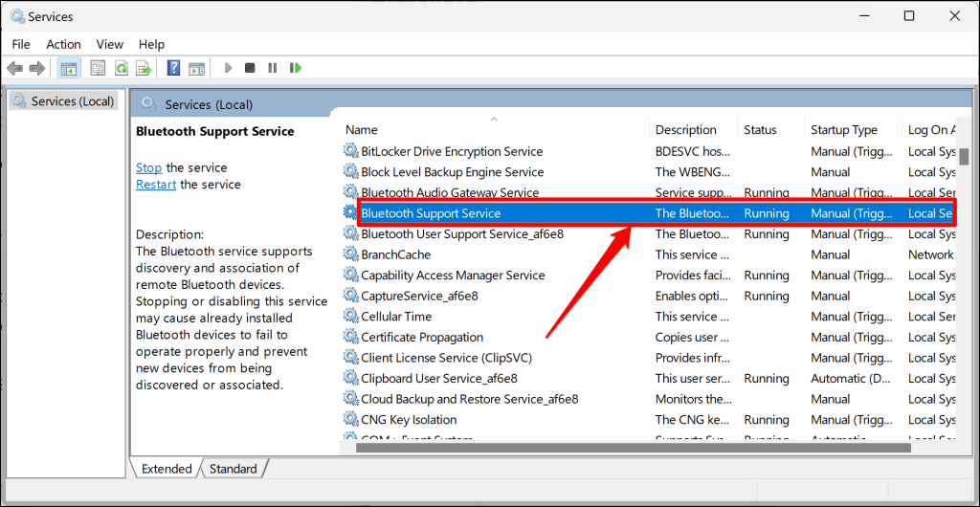The width and height of the screenshot is (980, 507).
Task: Open the Help menu
Action: tap(152, 44)
